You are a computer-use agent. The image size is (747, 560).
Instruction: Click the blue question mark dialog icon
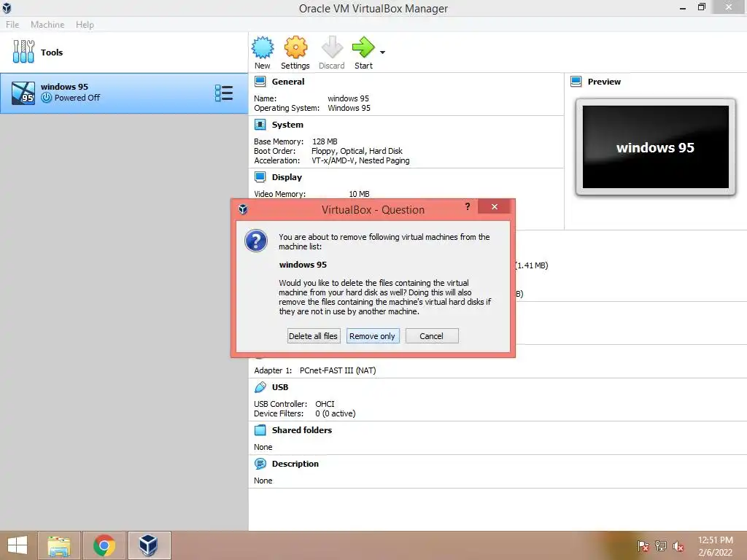click(256, 241)
